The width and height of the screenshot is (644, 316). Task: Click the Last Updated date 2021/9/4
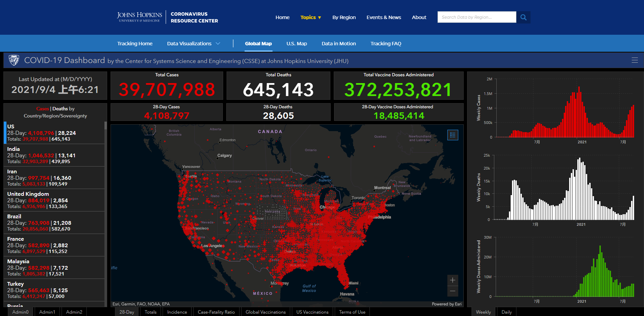pos(55,90)
